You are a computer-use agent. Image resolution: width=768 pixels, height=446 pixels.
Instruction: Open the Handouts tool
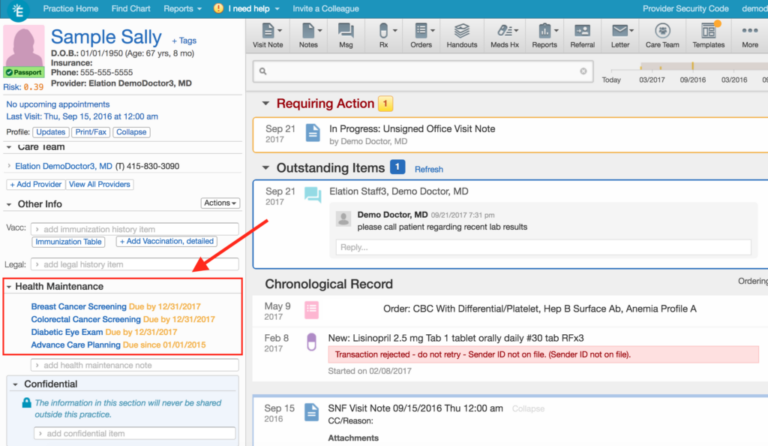coord(461,35)
